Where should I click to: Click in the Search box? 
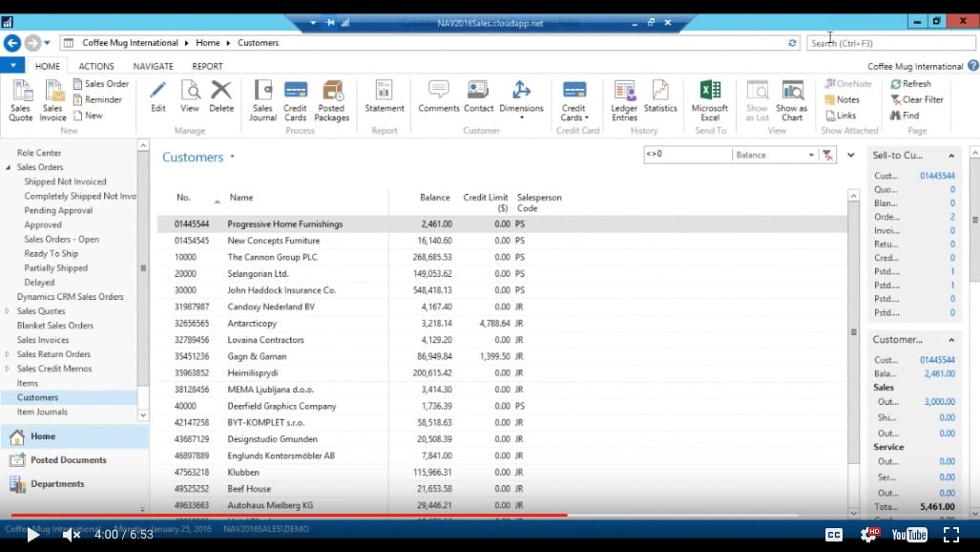click(890, 43)
